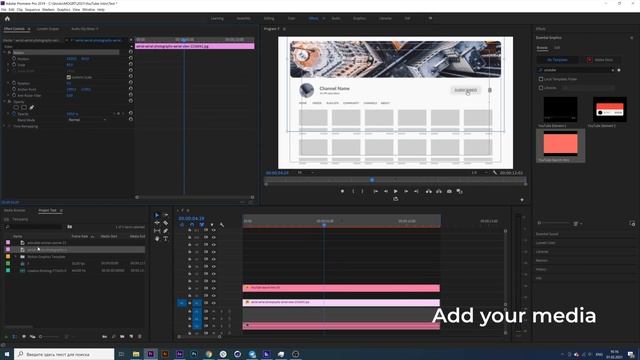The height and width of the screenshot is (360, 640).
Task: Expand the Scale property
Action: coord(8,65)
